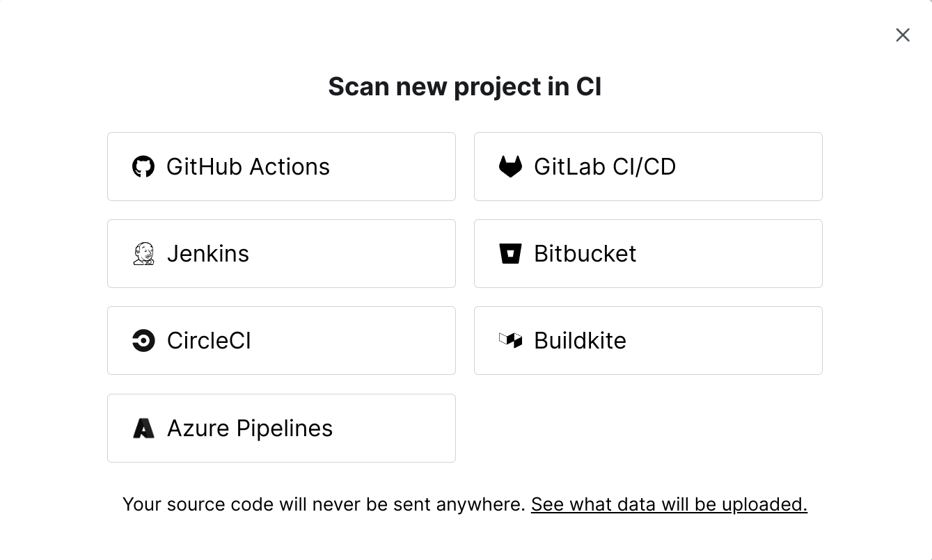Click the 'Scan new project in CI' heading

pos(466,86)
